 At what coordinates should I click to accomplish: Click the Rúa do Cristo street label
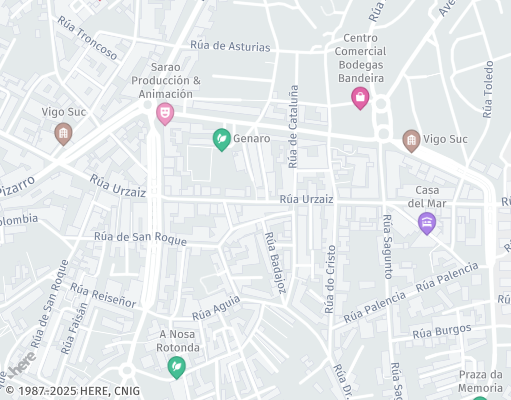(x=330, y=279)
